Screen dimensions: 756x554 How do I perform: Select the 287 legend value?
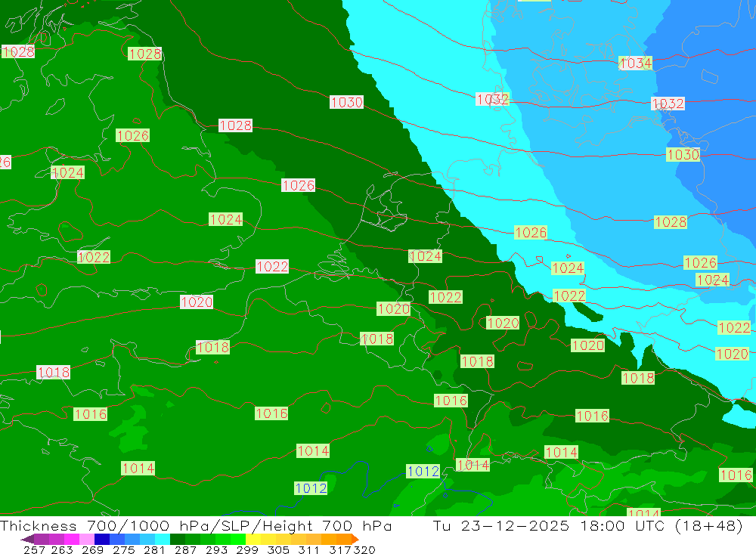pyautogui.click(x=185, y=549)
